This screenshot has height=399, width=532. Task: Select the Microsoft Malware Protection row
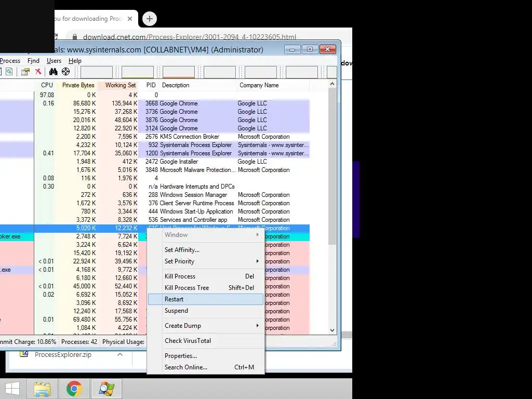[x=155, y=170]
